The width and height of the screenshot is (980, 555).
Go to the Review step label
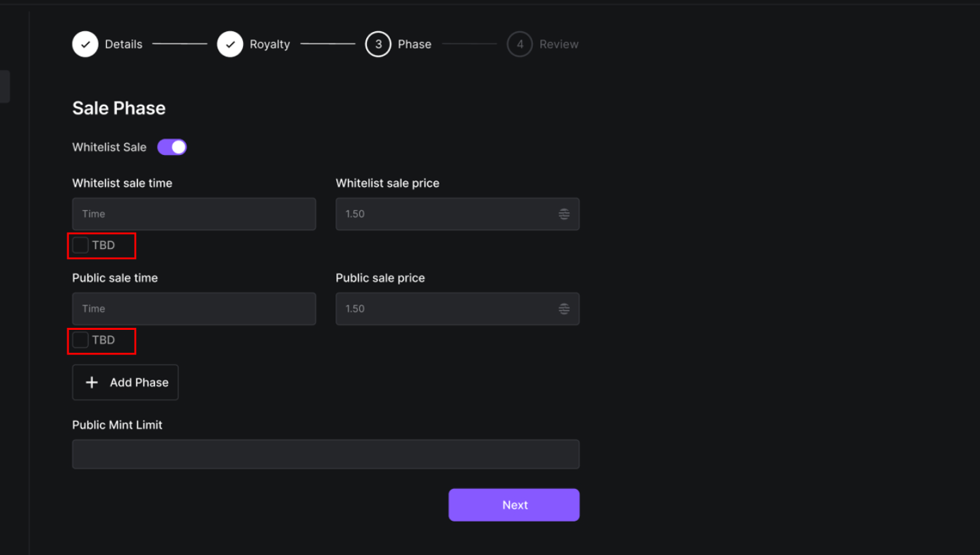pos(559,44)
